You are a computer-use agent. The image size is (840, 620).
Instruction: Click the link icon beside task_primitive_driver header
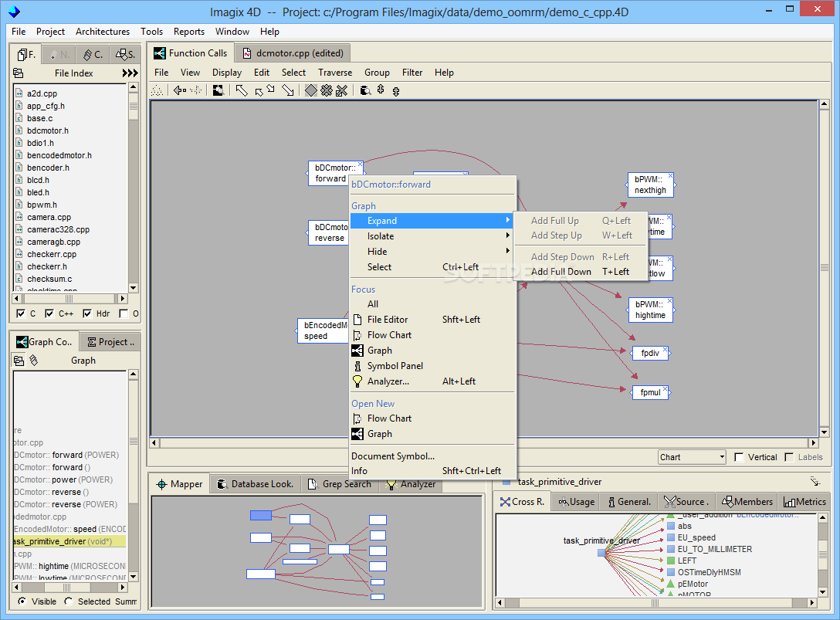tap(815, 481)
